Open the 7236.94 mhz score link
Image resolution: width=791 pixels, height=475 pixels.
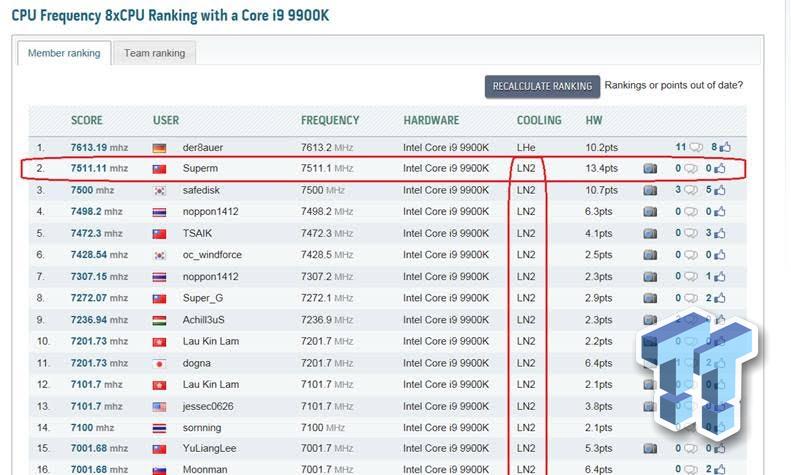[x=99, y=320]
